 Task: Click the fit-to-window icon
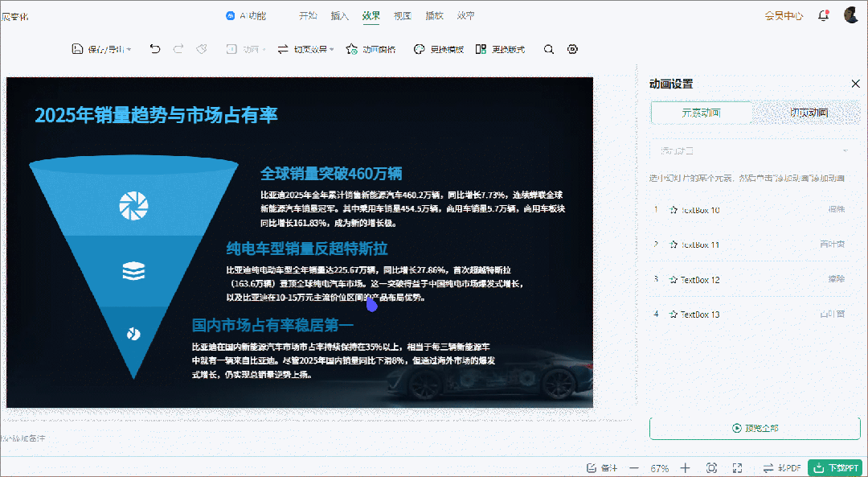click(712, 468)
